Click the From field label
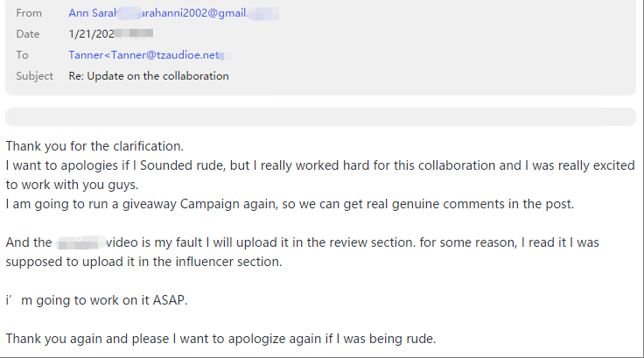Viewport: 644px width, 358px height. pyautogui.click(x=29, y=13)
